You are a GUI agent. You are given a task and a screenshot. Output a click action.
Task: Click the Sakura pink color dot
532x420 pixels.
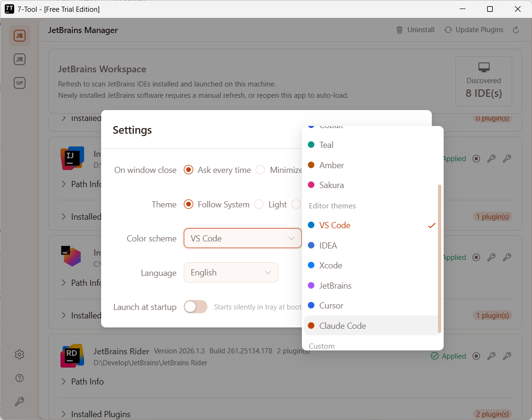point(311,185)
